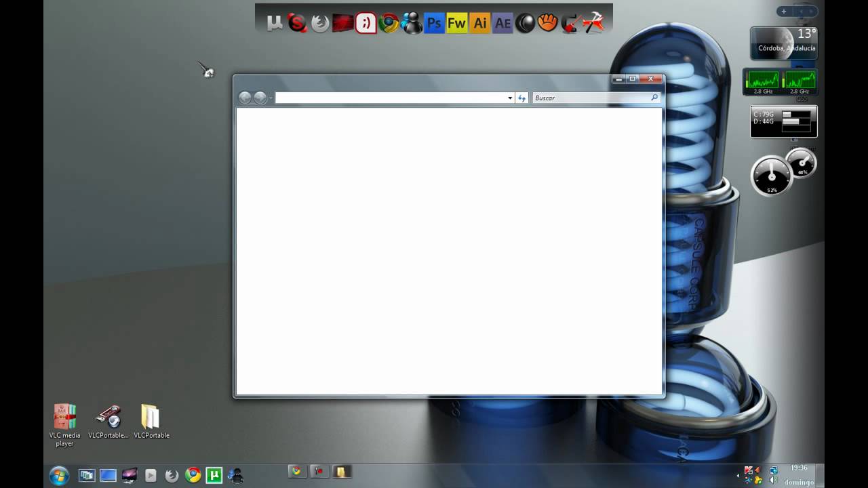868x488 pixels.
Task: Open Messenger icon on the taskbar
Action: coord(235,475)
